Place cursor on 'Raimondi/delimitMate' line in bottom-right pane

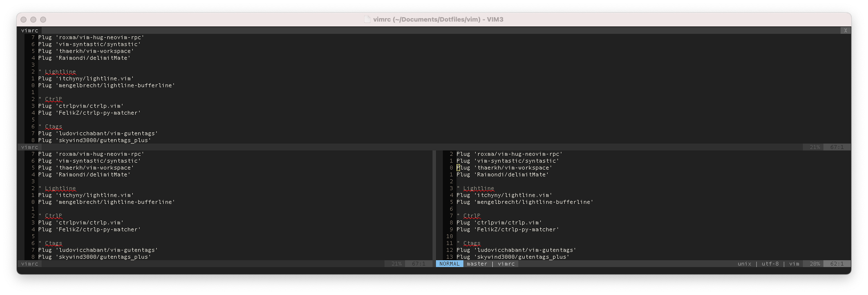coord(503,174)
